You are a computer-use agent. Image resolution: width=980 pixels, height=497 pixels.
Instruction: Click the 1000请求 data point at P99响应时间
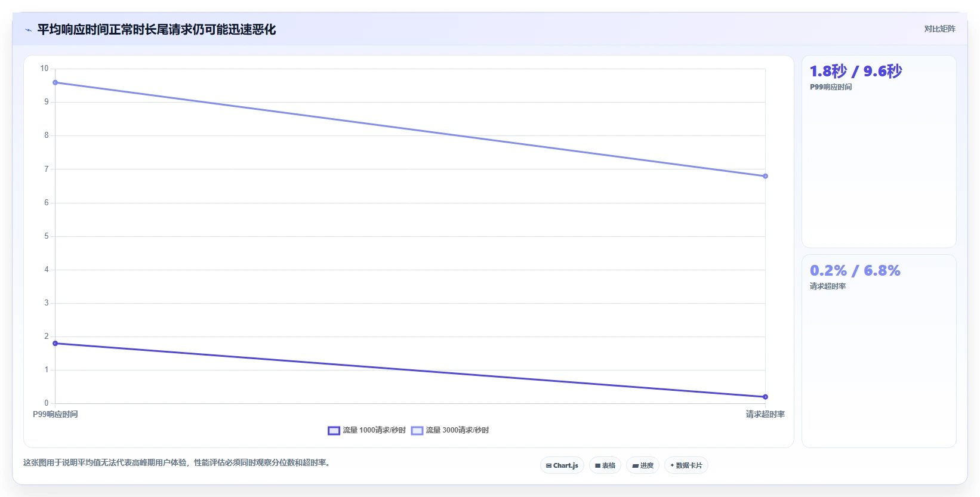coord(56,343)
